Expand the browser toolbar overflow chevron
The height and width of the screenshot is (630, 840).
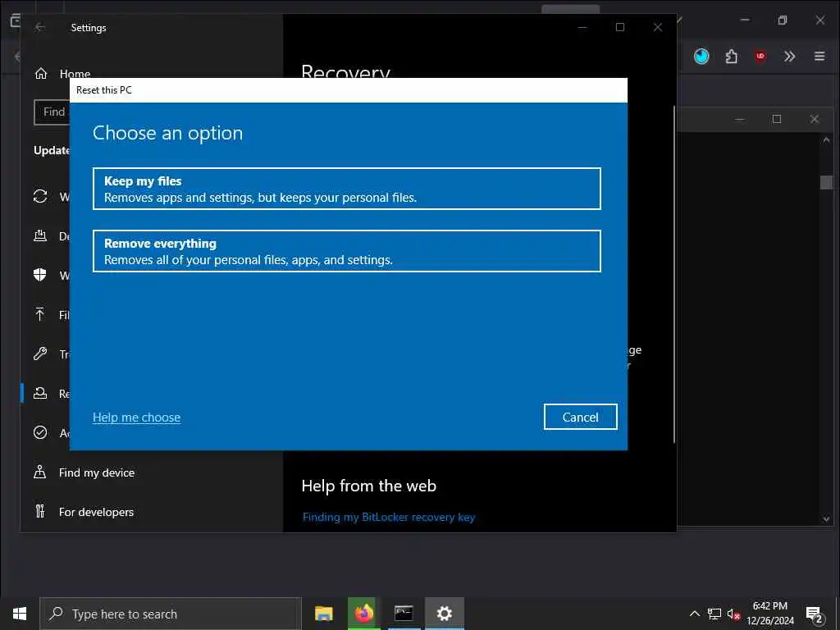click(x=790, y=57)
